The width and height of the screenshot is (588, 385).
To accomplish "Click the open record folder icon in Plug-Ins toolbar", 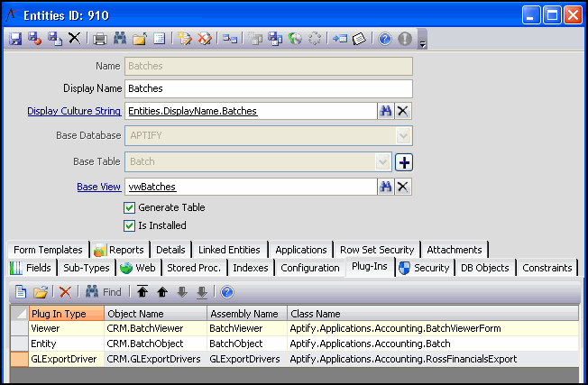I will point(40,291).
